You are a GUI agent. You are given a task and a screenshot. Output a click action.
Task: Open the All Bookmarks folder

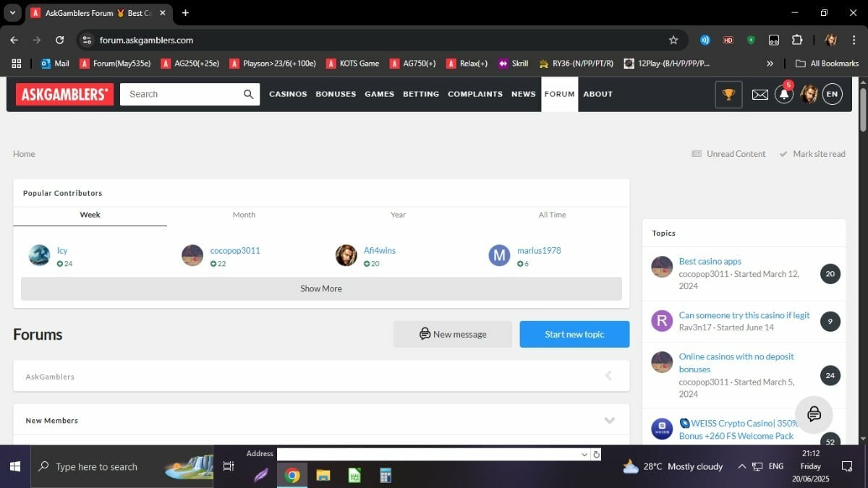pyautogui.click(x=827, y=64)
